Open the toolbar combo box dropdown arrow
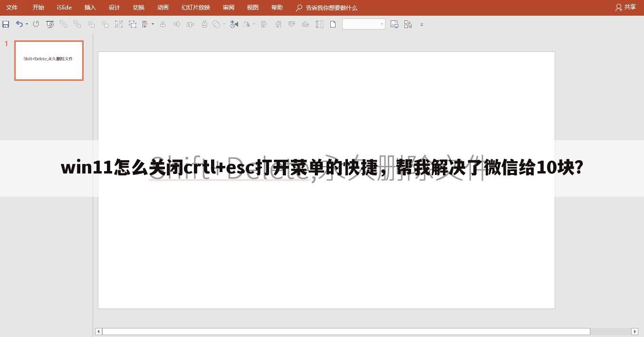 tap(382, 24)
